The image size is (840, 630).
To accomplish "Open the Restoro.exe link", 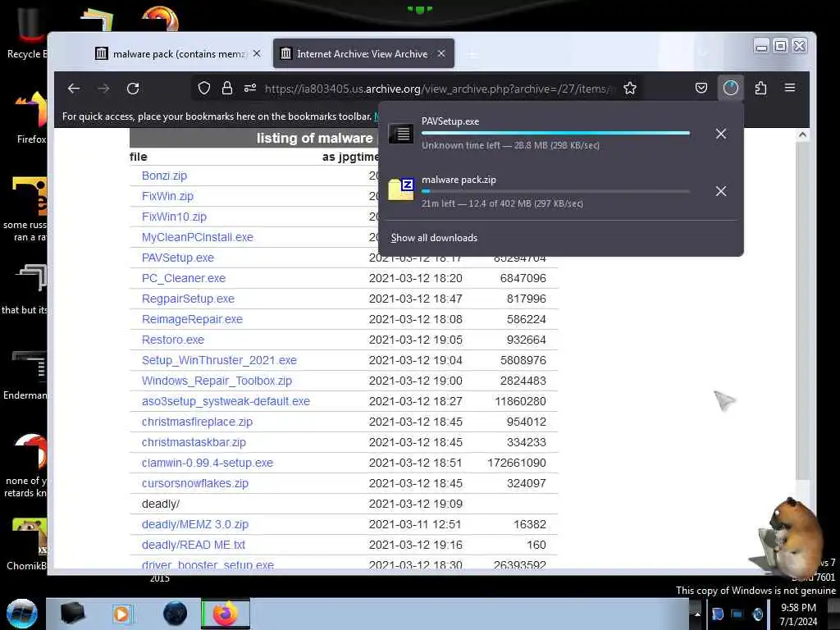I will [172, 340].
